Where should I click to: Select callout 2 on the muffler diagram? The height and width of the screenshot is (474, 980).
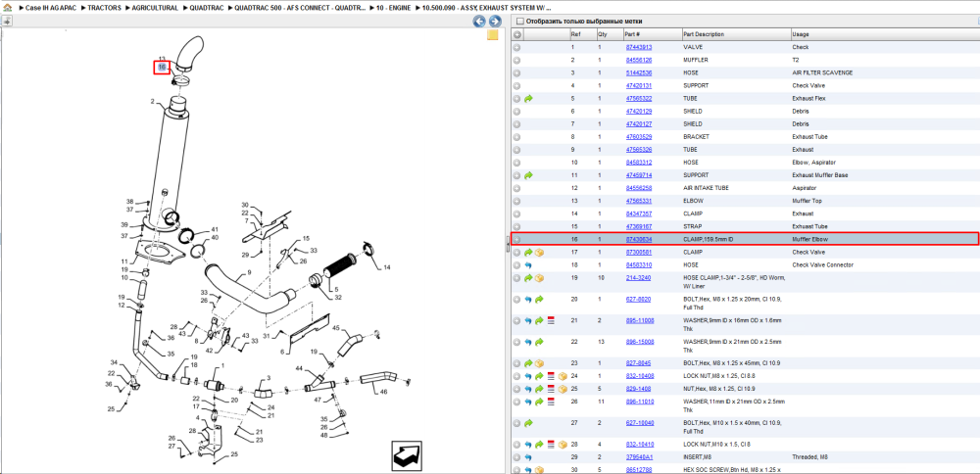pyautogui.click(x=152, y=101)
